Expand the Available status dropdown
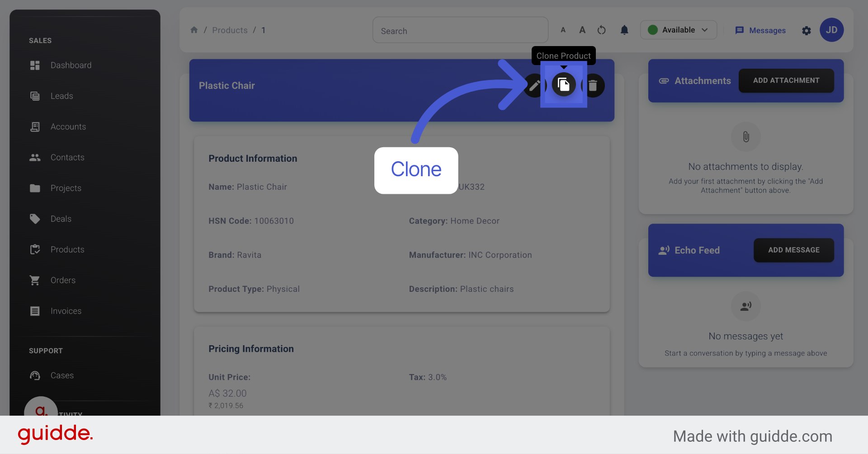 click(x=704, y=30)
